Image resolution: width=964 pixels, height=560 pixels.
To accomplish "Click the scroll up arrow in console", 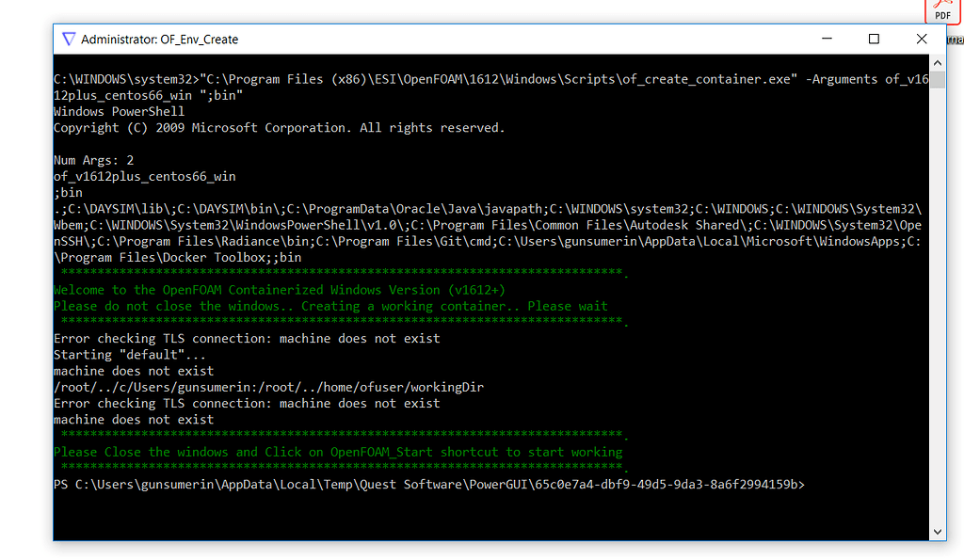I will [938, 63].
